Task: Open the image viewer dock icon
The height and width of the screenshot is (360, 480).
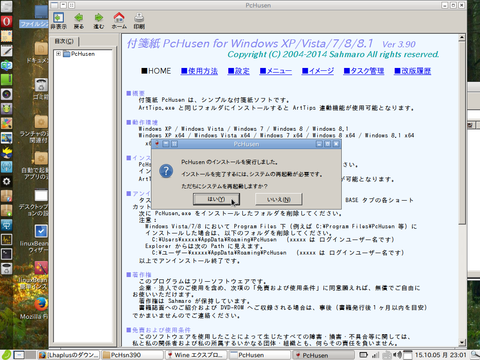Action: pyautogui.click(x=6, y=138)
